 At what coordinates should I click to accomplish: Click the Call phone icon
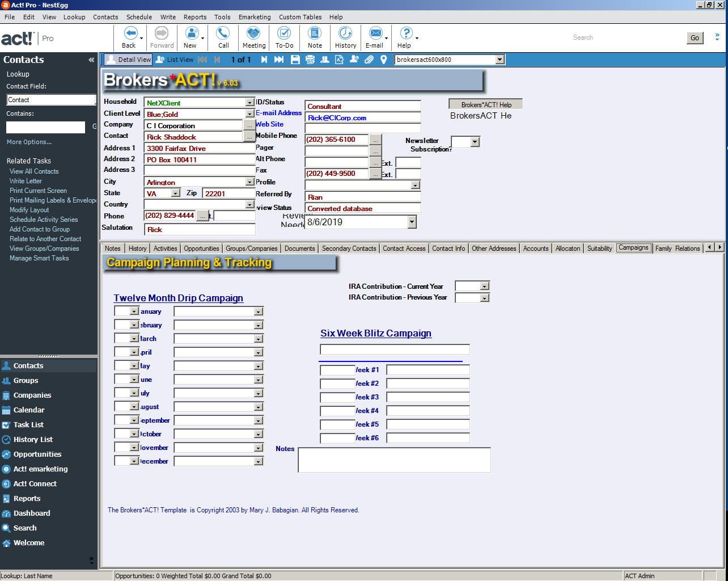(x=223, y=33)
